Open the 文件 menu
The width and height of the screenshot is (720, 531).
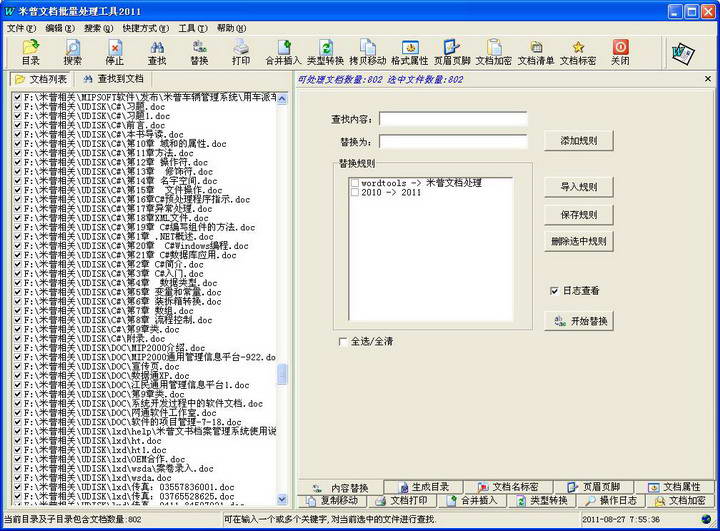coord(21,28)
